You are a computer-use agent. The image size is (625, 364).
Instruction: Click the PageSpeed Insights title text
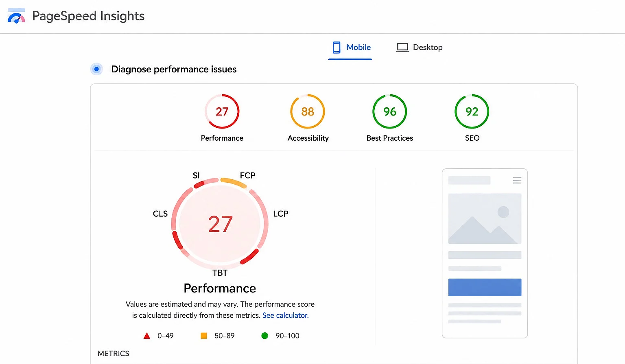click(x=88, y=16)
